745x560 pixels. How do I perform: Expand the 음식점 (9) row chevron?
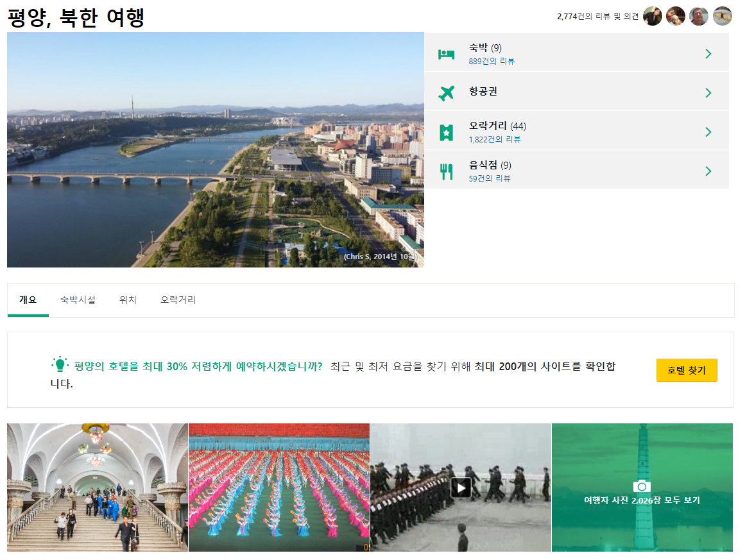coord(708,171)
